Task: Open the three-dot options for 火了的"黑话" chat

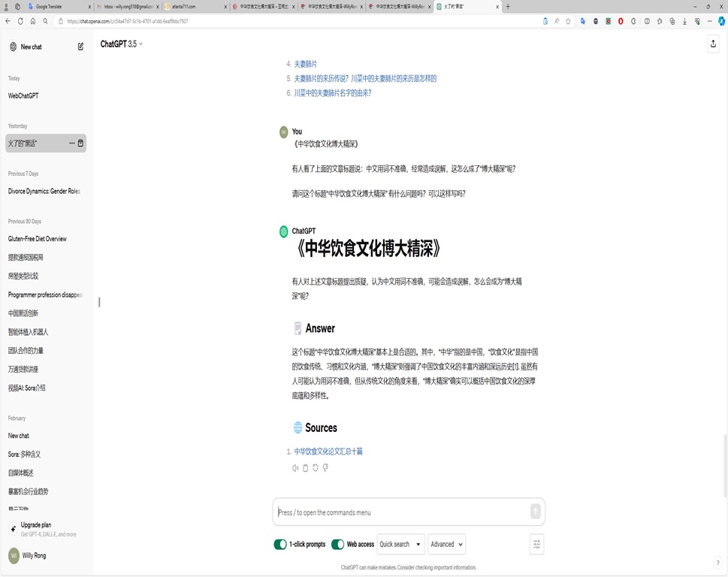Action: tap(72, 143)
